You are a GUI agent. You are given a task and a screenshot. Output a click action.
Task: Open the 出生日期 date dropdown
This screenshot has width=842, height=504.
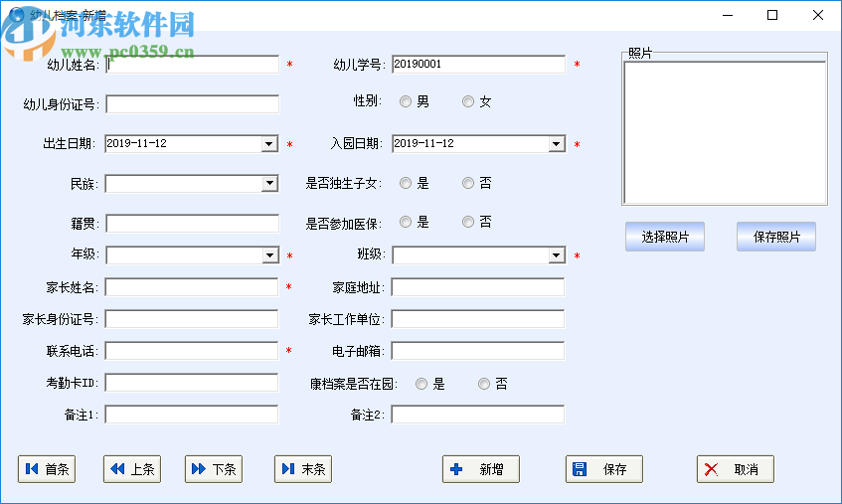[269, 144]
